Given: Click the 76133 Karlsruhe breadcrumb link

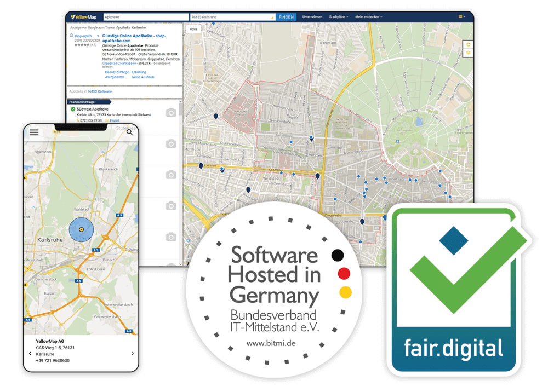Looking at the screenshot, I should tap(100, 91).
